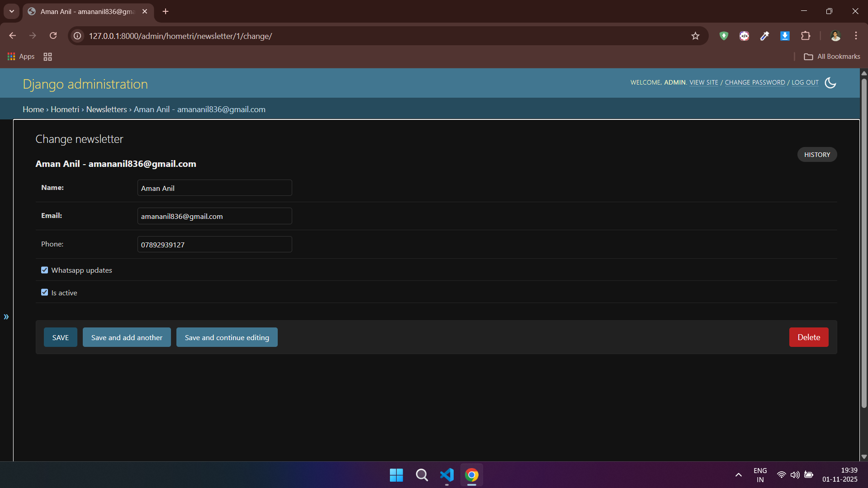Select the Aman Anil browser tab
This screenshot has height=488, width=868.
coord(87,12)
